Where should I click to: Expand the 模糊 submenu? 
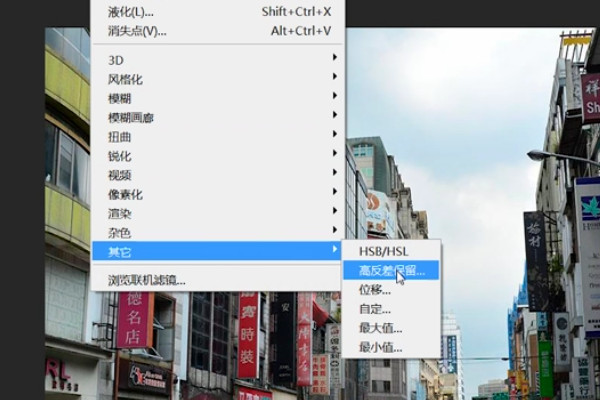(x=217, y=98)
